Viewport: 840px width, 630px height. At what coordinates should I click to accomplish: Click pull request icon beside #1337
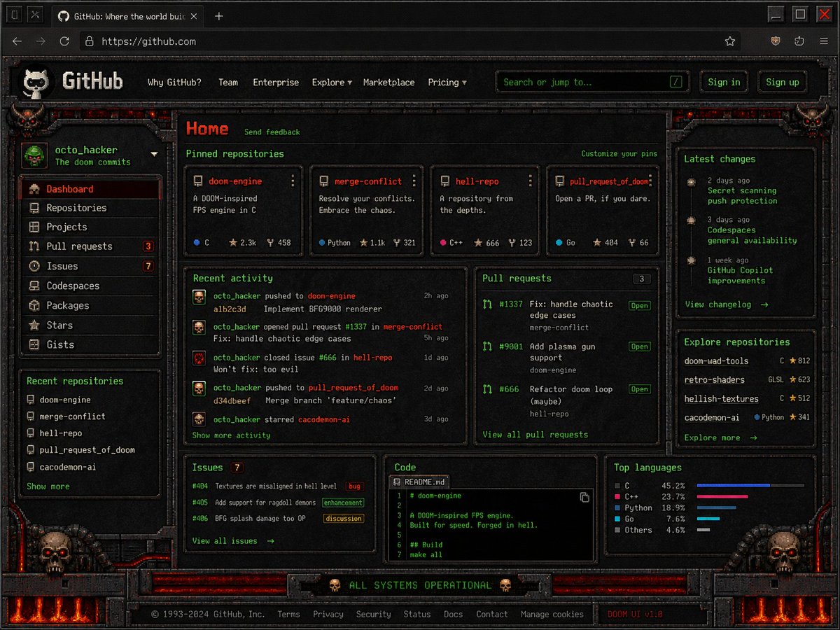[488, 304]
